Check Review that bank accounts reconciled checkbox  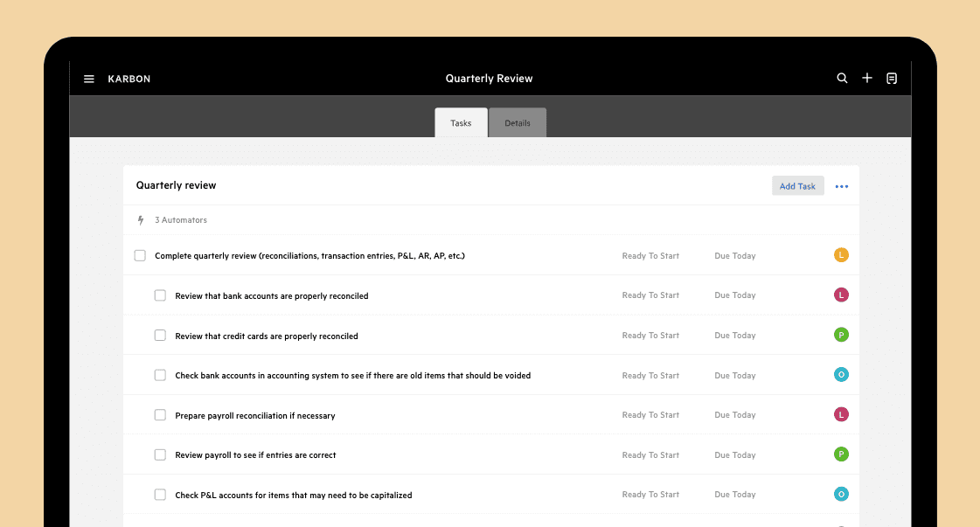coord(160,295)
